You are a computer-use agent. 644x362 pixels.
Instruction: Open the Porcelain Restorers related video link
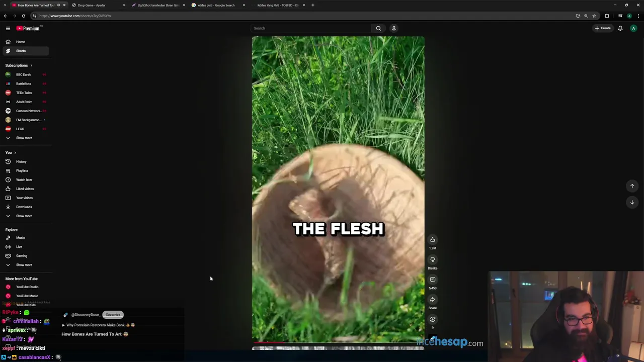[x=99, y=325]
